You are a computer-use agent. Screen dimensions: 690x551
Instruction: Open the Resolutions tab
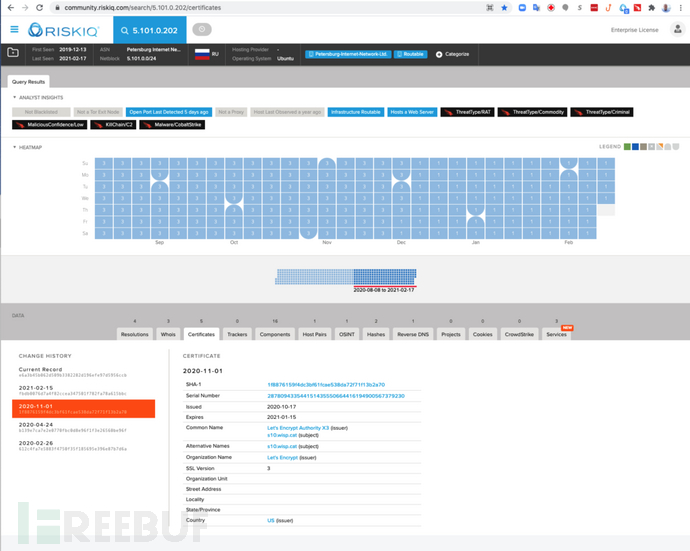tap(135, 334)
